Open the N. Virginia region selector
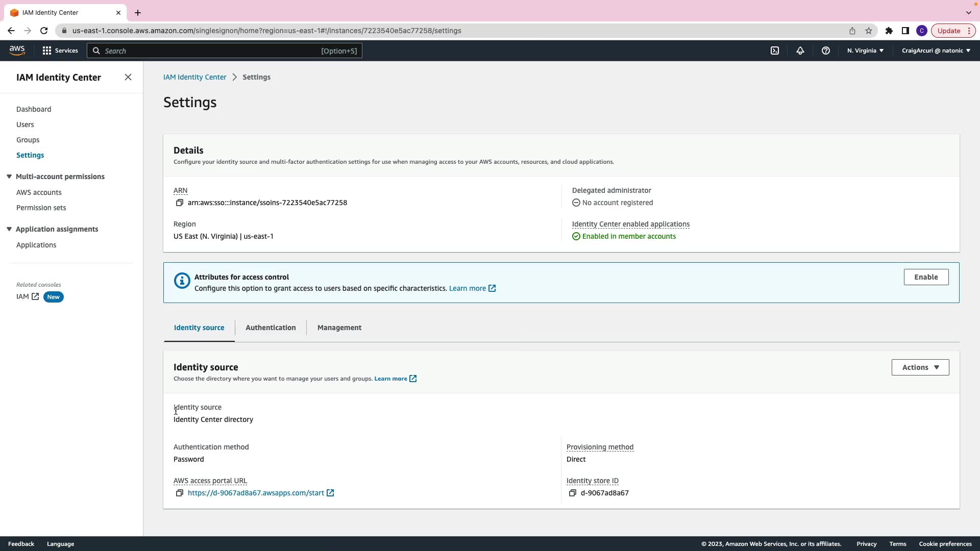 click(x=865, y=51)
